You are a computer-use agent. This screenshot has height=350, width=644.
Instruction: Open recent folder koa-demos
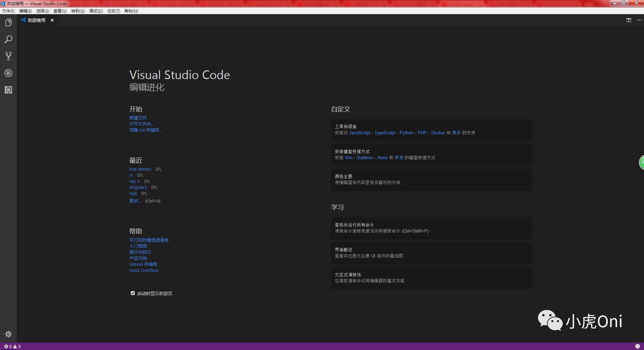point(140,169)
